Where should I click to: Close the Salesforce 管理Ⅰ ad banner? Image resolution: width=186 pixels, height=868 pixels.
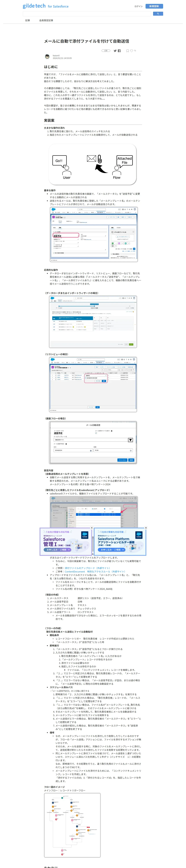coord(92,528)
